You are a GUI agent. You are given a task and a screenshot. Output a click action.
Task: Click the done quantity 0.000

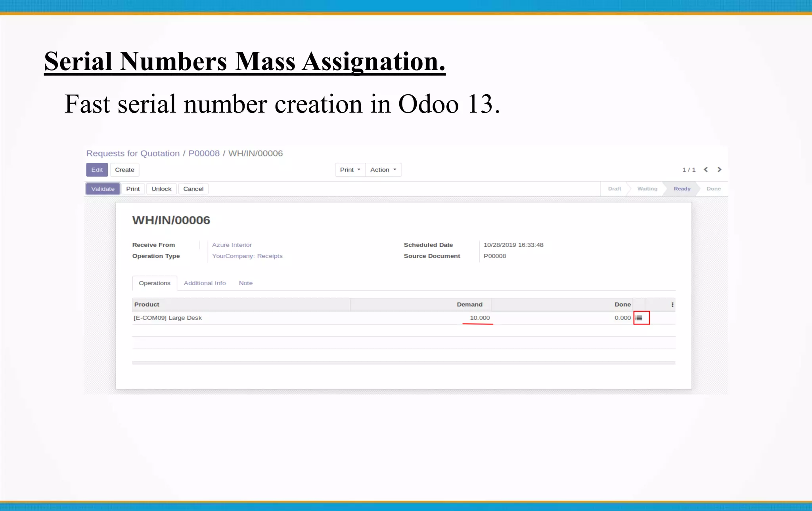[622, 318]
